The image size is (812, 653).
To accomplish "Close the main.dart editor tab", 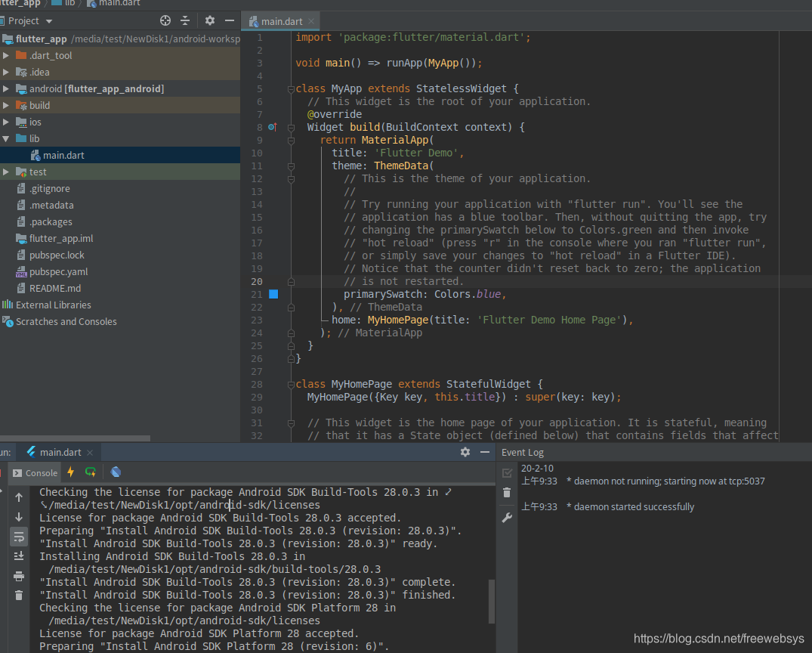I will click(311, 21).
